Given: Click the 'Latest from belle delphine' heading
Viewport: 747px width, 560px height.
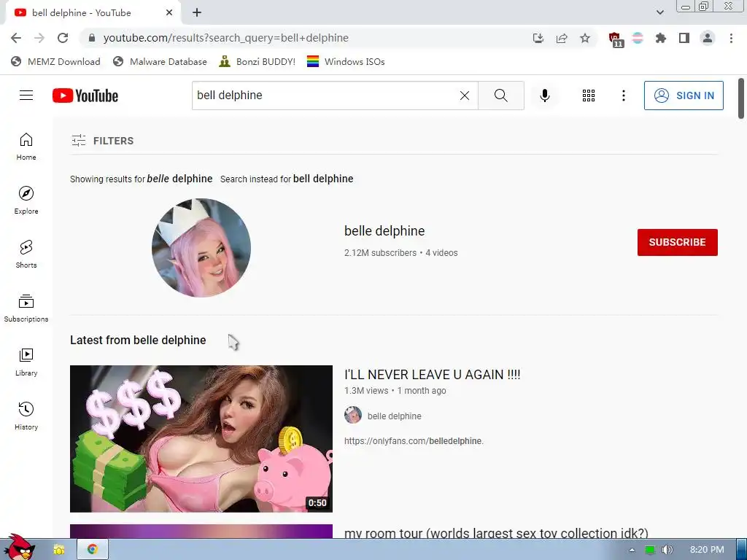Looking at the screenshot, I should 138,340.
